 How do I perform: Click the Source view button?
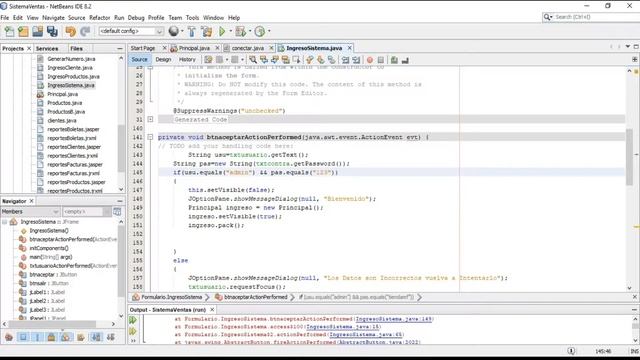[x=140, y=60]
